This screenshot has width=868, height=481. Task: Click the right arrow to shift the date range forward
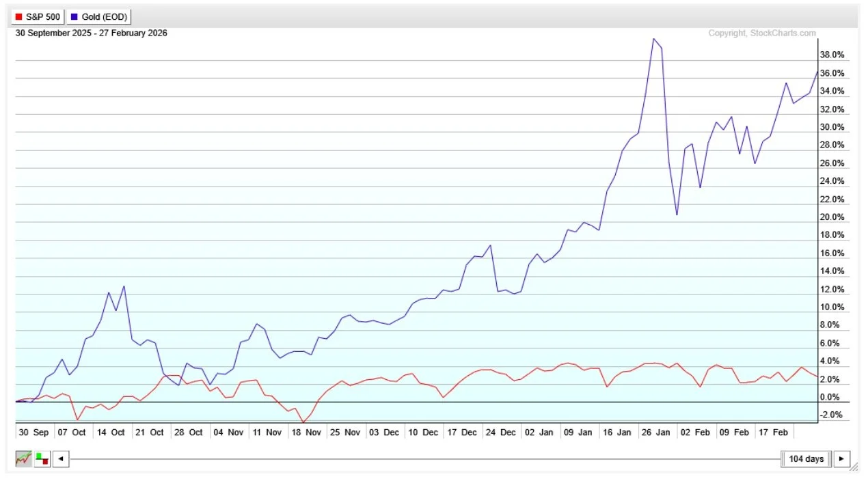841,459
